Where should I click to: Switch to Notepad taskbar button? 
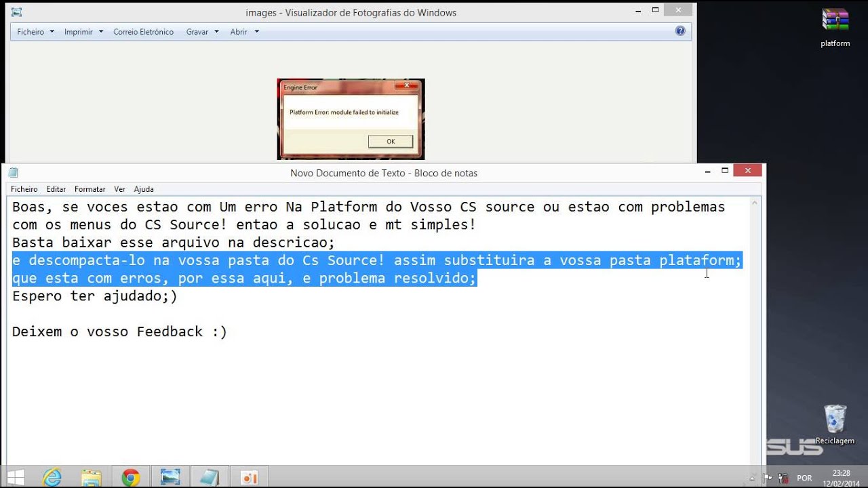tap(210, 477)
